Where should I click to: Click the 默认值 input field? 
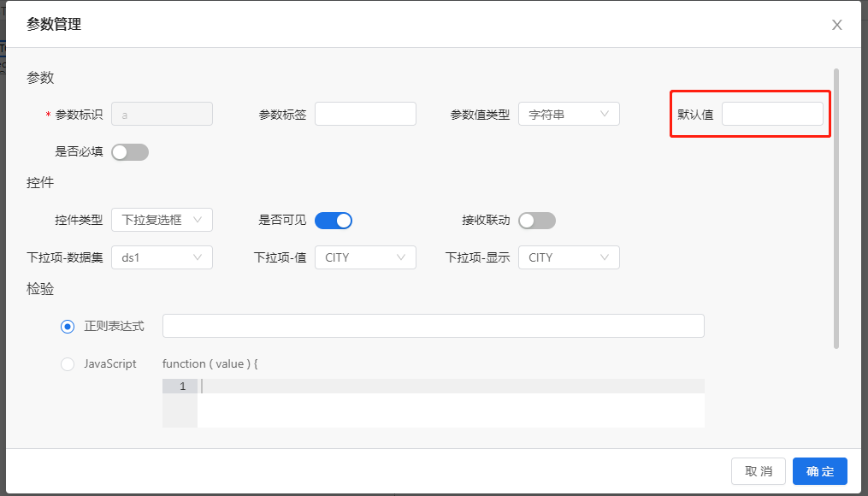(772, 114)
